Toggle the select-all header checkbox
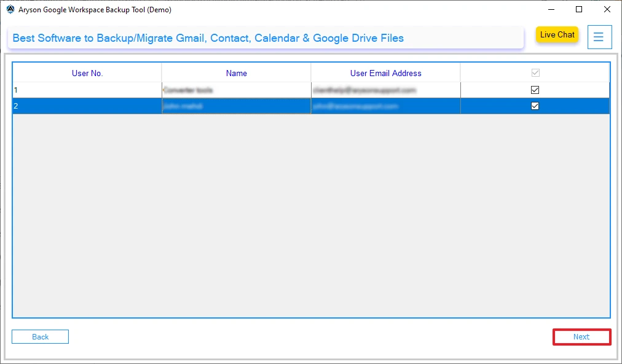 click(x=535, y=73)
